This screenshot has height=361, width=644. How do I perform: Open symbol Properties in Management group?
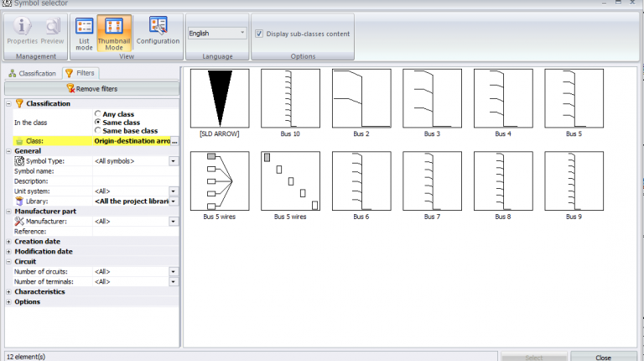point(22,31)
